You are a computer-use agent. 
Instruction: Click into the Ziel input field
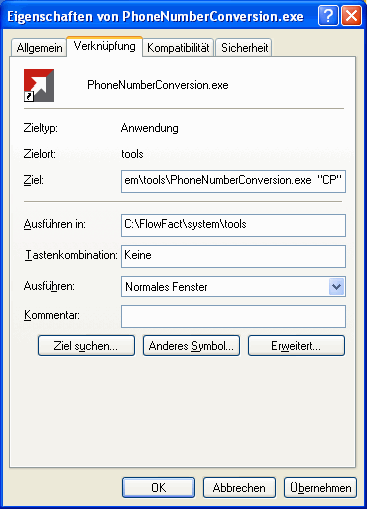point(233,182)
